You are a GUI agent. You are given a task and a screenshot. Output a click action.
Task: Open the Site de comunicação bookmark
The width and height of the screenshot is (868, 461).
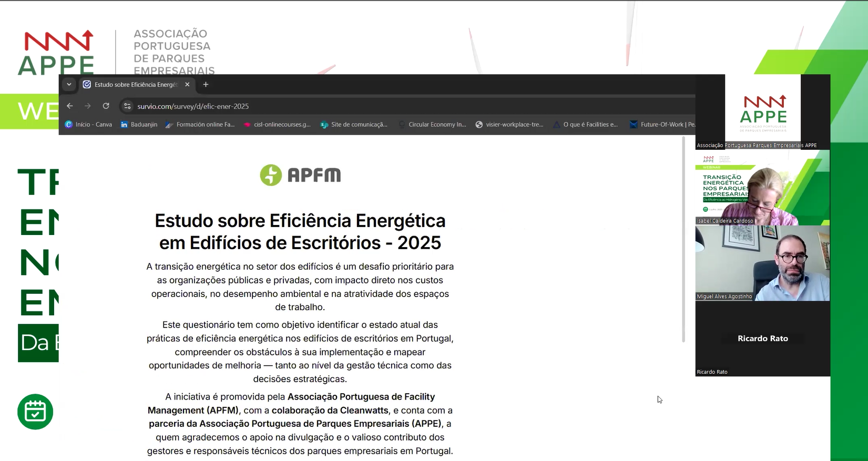[x=354, y=125]
